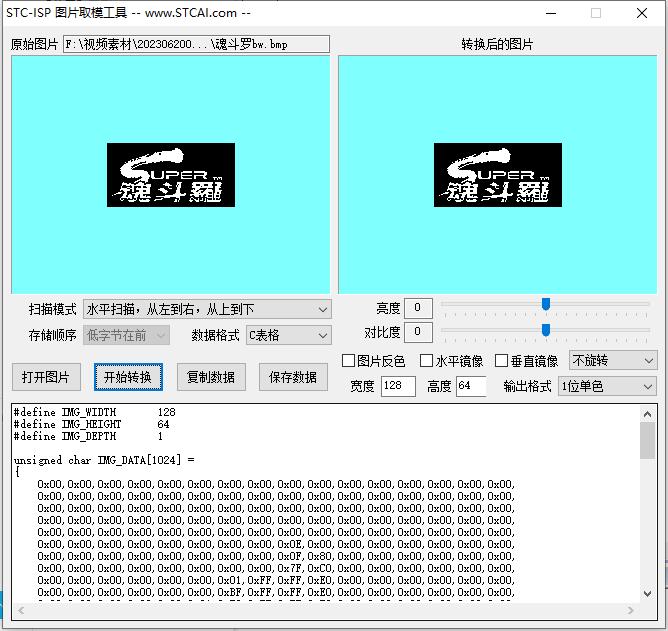Click the code output scroll-down arrow
Image resolution: width=668 pixels, height=631 pixels.
click(648, 593)
